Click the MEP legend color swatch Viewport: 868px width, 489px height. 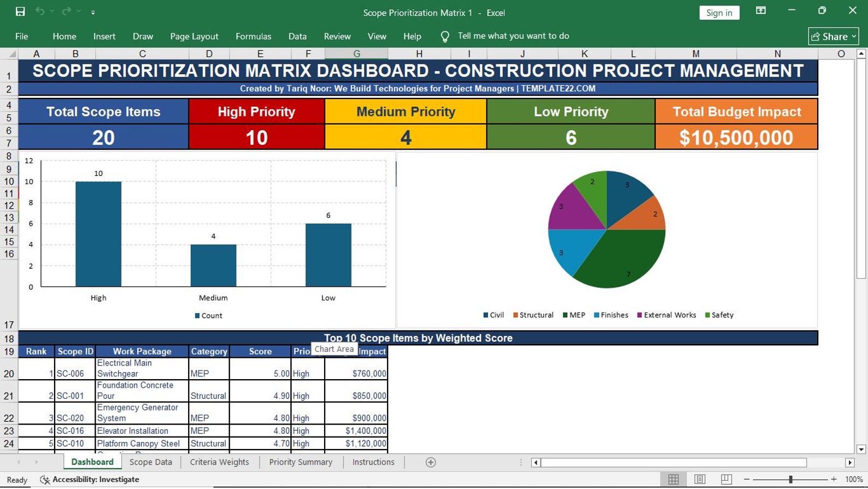[565, 315]
